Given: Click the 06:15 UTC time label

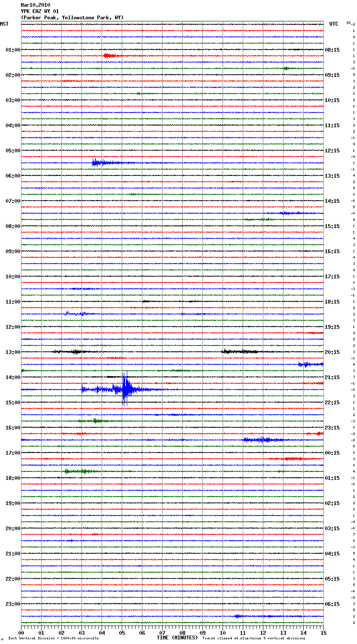Looking at the screenshot, I should pyautogui.click(x=332, y=604).
